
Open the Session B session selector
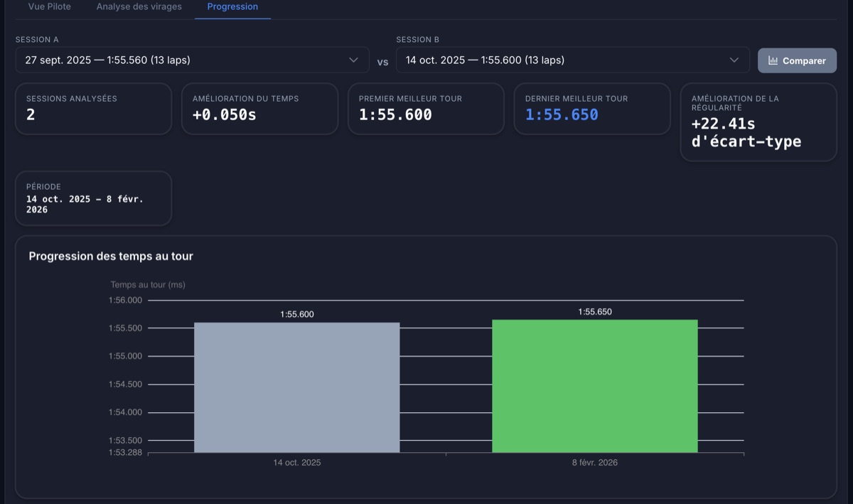[x=572, y=60]
